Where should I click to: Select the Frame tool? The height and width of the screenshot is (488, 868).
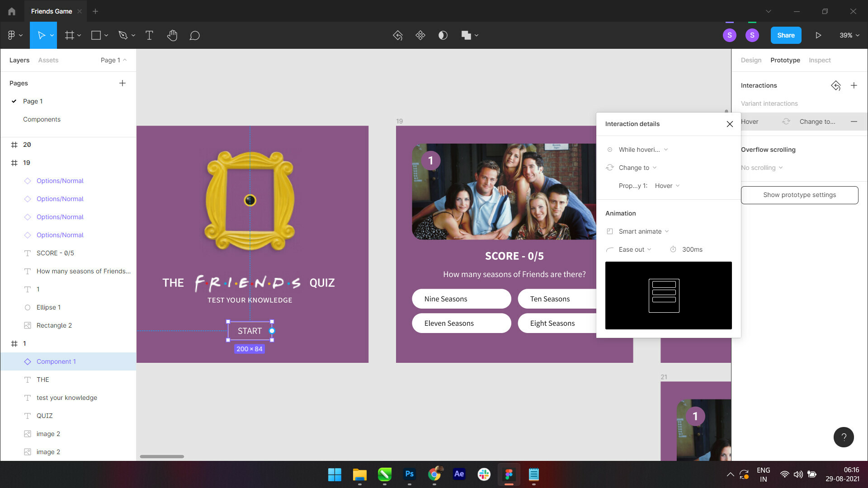pyautogui.click(x=69, y=35)
